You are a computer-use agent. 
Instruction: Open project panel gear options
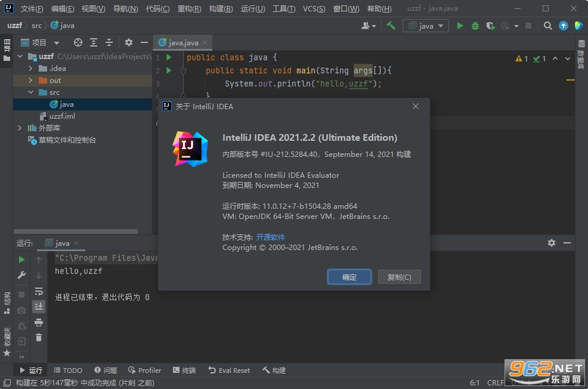pos(129,42)
